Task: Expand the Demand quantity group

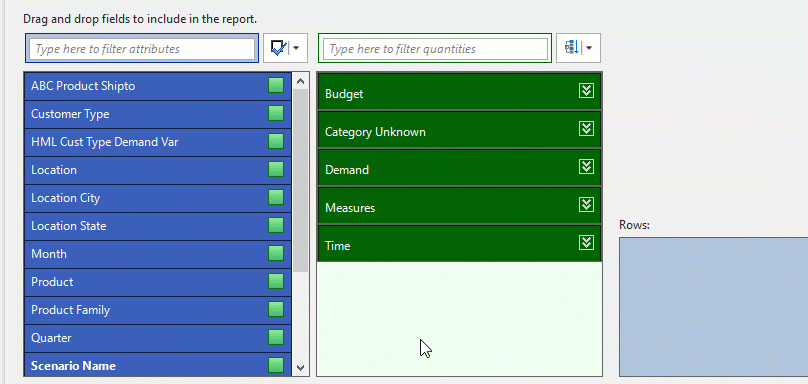Action: (586, 166)
